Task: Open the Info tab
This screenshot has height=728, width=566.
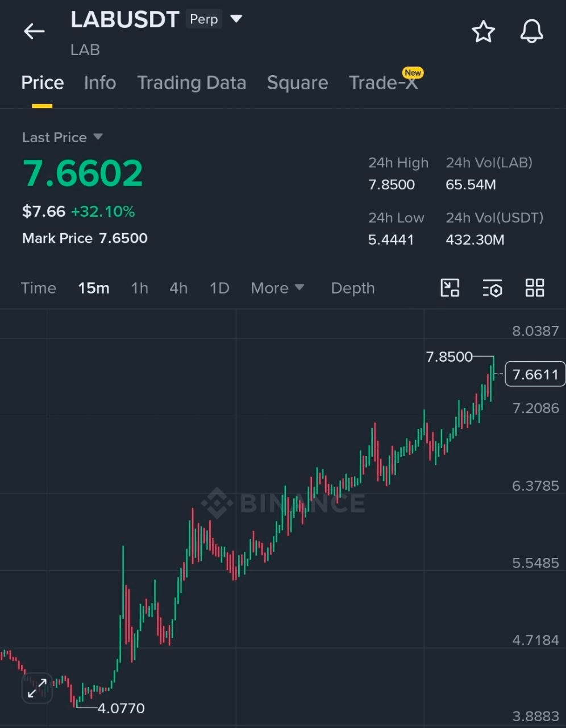Action: click(100, 83)
